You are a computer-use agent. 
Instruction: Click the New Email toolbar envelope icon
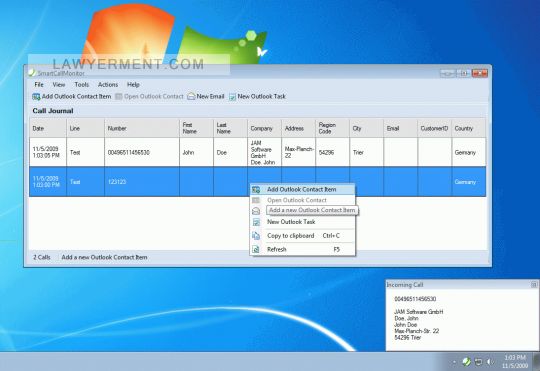click(191, 97)
